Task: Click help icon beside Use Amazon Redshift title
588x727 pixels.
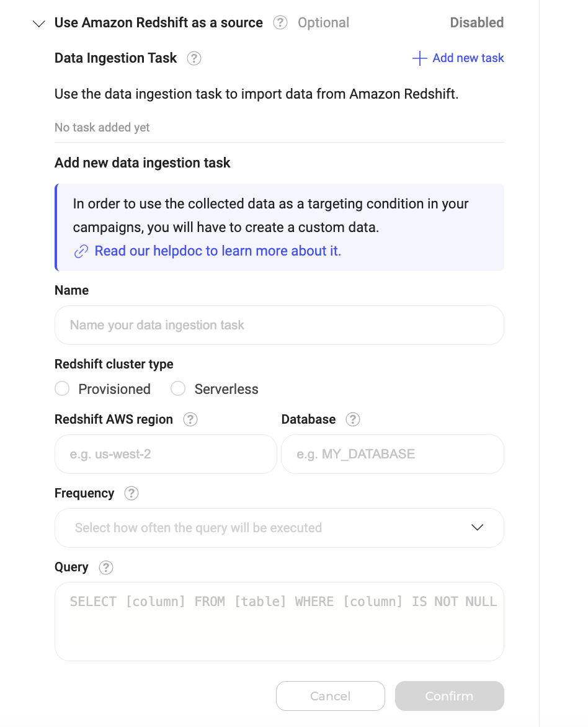Action: point(280,23)
